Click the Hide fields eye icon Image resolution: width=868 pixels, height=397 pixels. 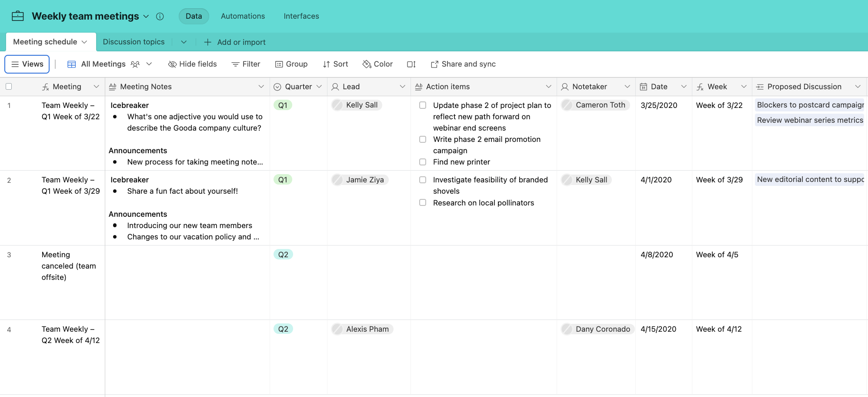[x=172, y=64]
